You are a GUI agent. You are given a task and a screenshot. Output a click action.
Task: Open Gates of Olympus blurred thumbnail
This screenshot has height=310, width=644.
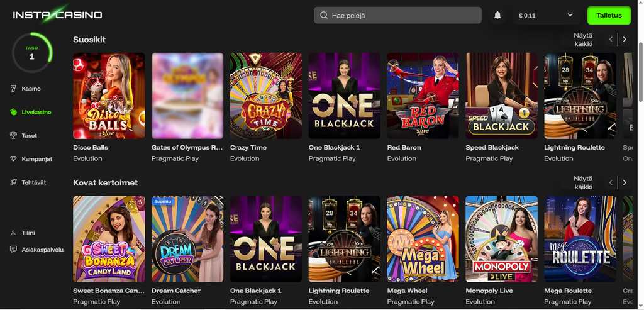point(187,96)
